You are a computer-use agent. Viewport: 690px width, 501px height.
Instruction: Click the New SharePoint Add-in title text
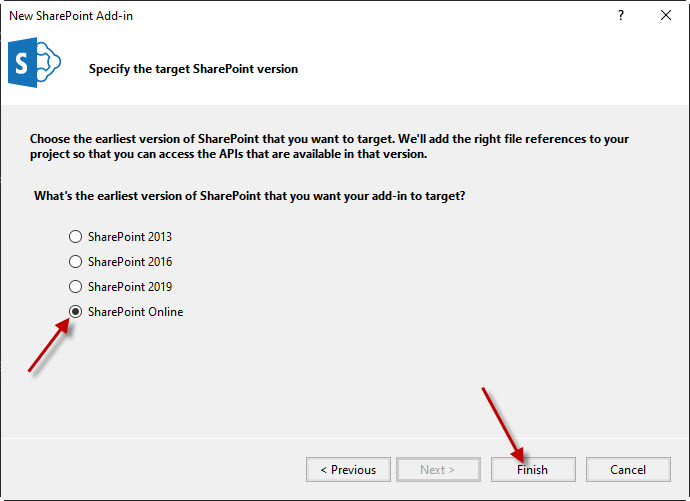(71, 16)
